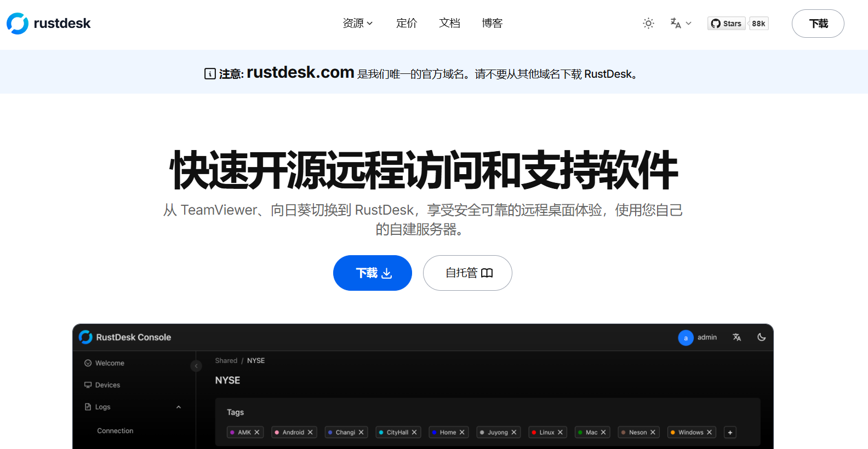The width and height of the screenshot is (868, 449).
Task: Click the Logs document icon
Action: point(88,407)
